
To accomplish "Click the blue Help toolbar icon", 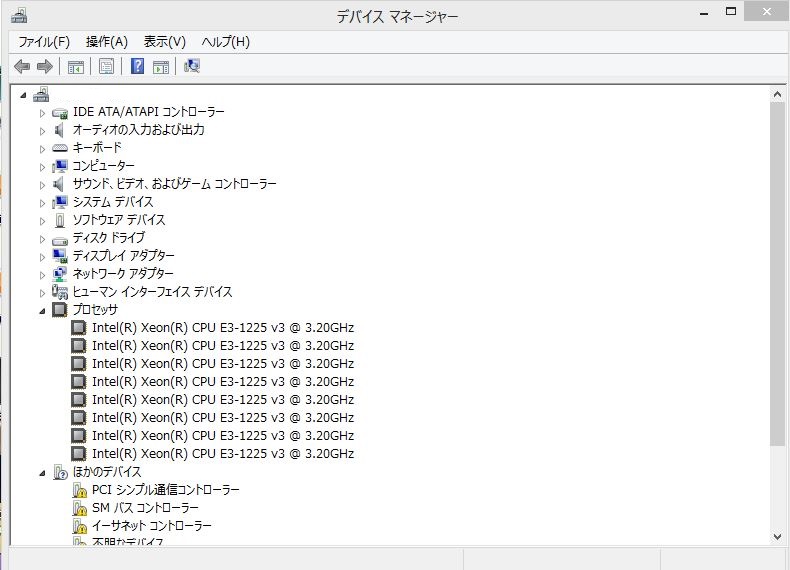I will click(x=137, y=66).
